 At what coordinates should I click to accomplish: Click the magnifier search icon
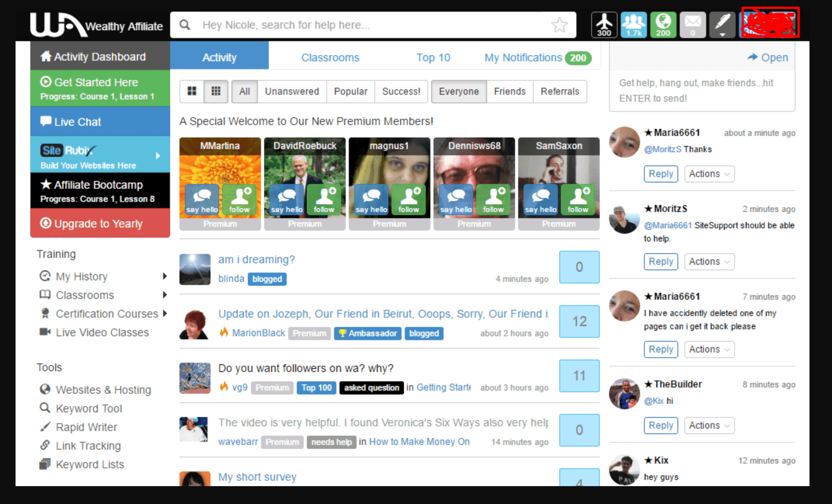(x=185, y=25)
